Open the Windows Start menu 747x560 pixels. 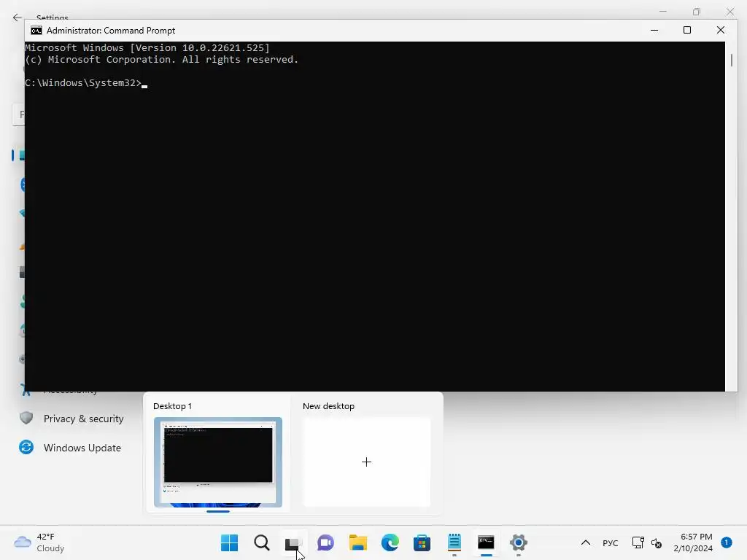pyautogui.click(x=229, y=542)
